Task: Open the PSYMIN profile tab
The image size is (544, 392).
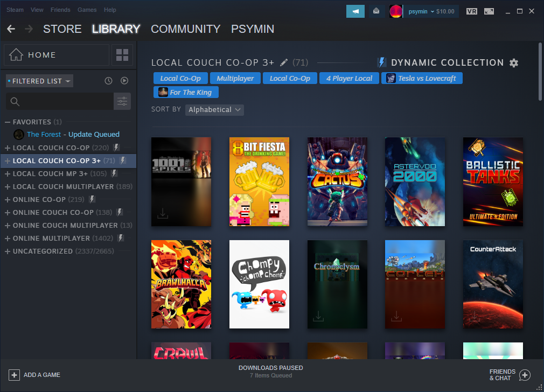Action: (253, 29)
